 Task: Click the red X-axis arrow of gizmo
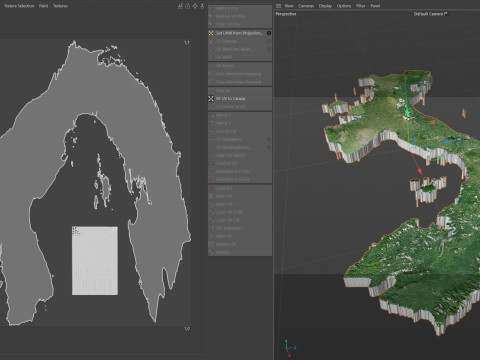tap(420, 171)
